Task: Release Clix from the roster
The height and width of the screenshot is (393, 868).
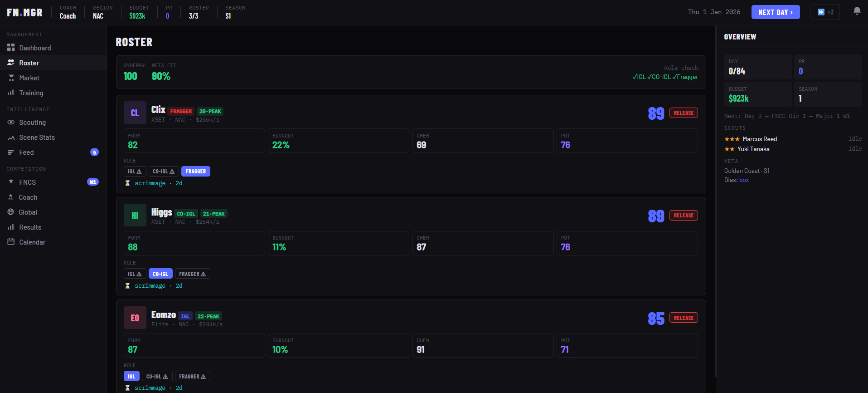Action: [683, 113]
